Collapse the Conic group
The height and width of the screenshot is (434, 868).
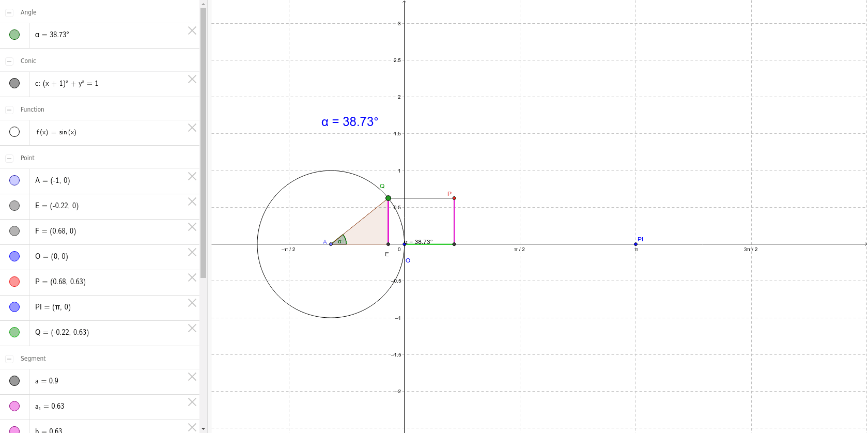[x=9, y=61]
